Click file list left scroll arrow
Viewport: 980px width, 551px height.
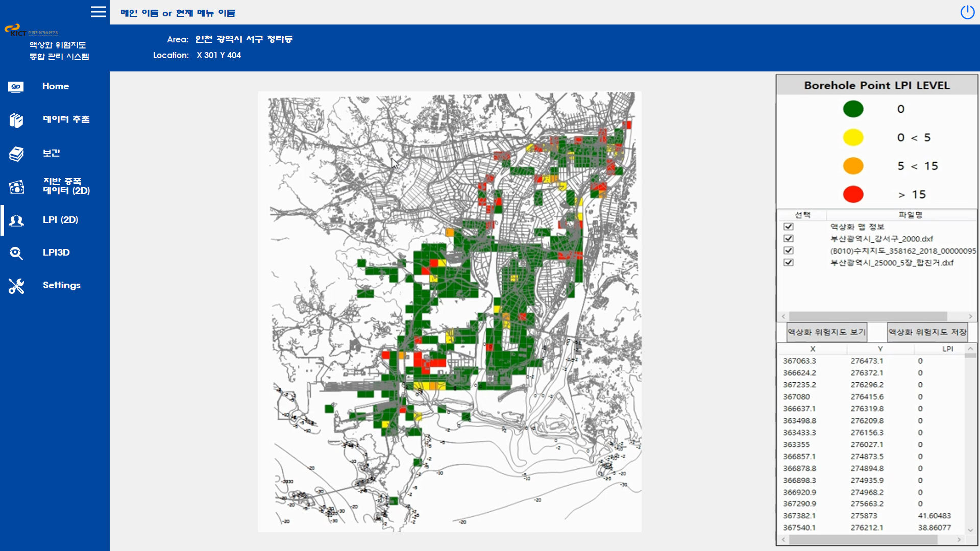click(783, 316)
